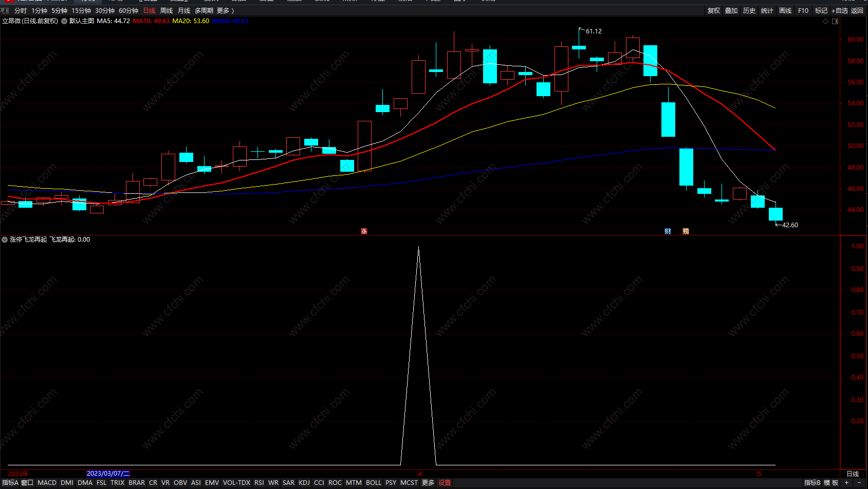Open the main chart dropdown arrow beside 默认主图

[64, 21]
